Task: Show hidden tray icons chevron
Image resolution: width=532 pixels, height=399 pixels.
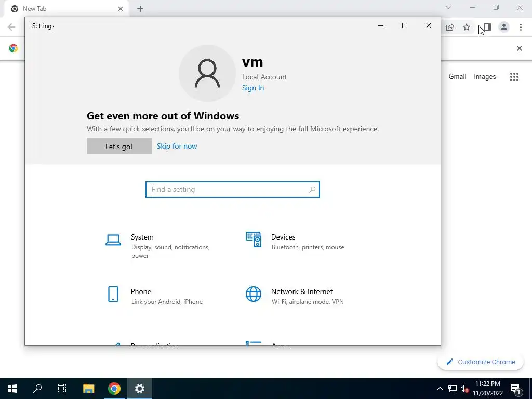Action: [440, 389]
